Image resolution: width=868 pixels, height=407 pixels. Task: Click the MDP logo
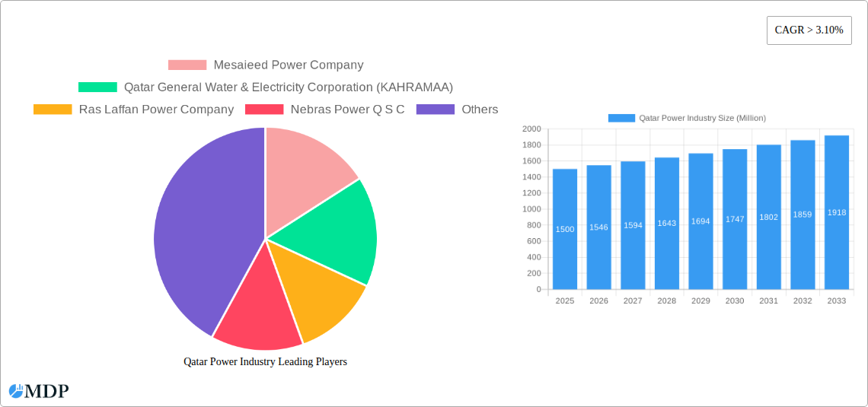coord(39,391)
